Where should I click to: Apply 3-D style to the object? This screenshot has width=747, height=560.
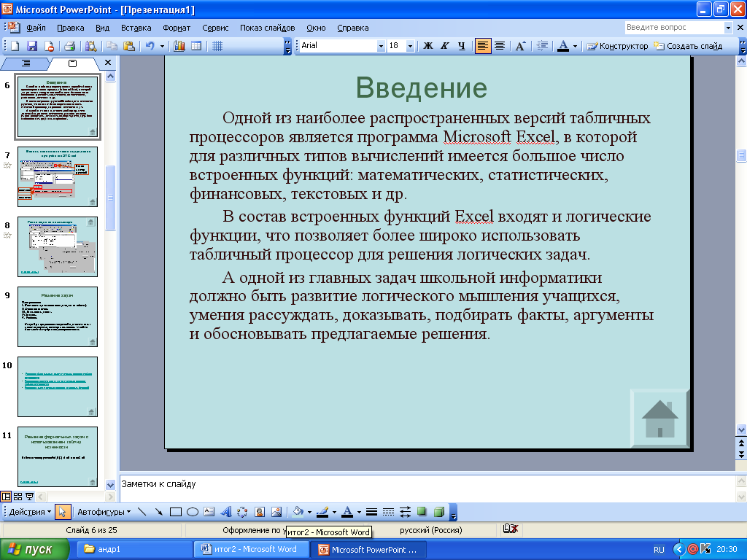(x=438, y=512)
